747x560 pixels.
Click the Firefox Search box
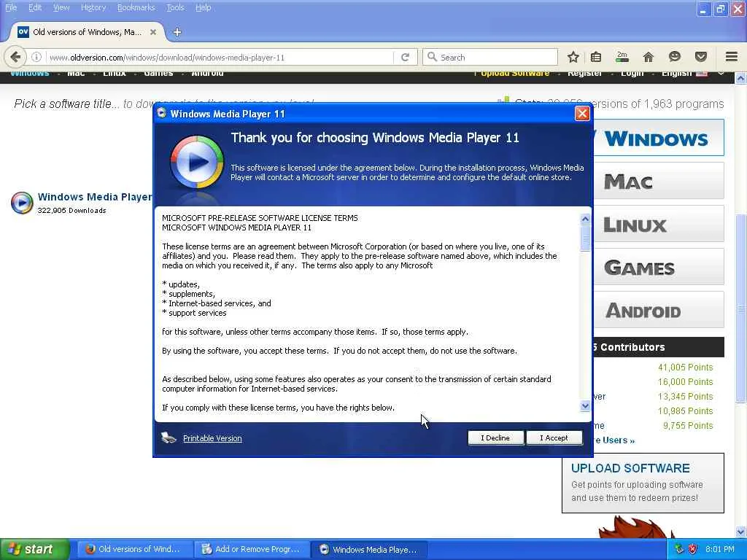490,57
